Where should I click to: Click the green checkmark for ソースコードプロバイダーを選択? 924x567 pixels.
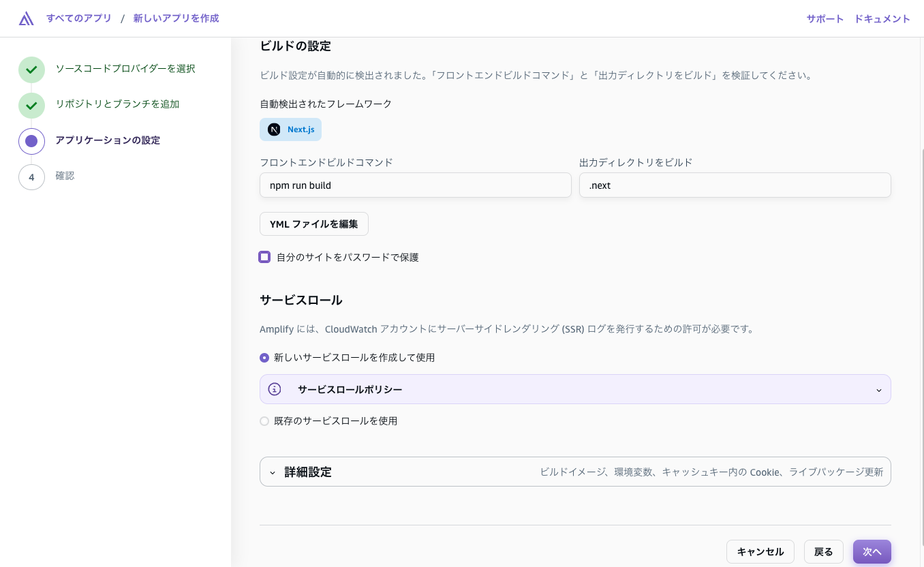(31, 70)
